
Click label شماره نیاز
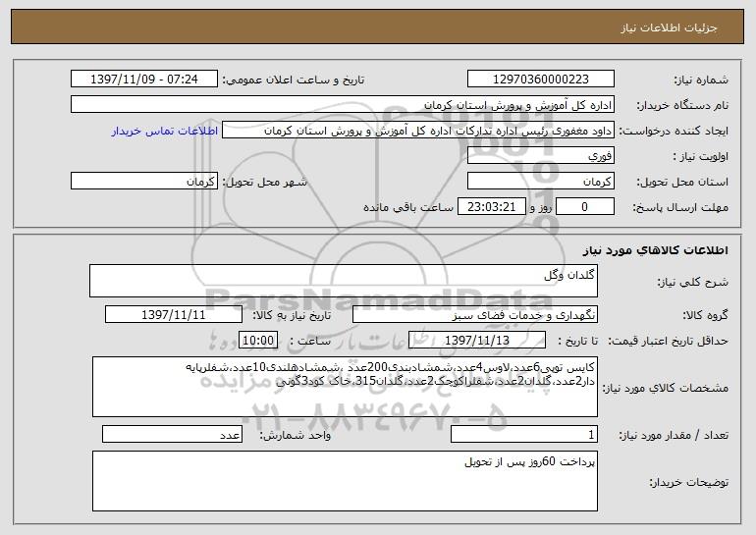(701, 80)
